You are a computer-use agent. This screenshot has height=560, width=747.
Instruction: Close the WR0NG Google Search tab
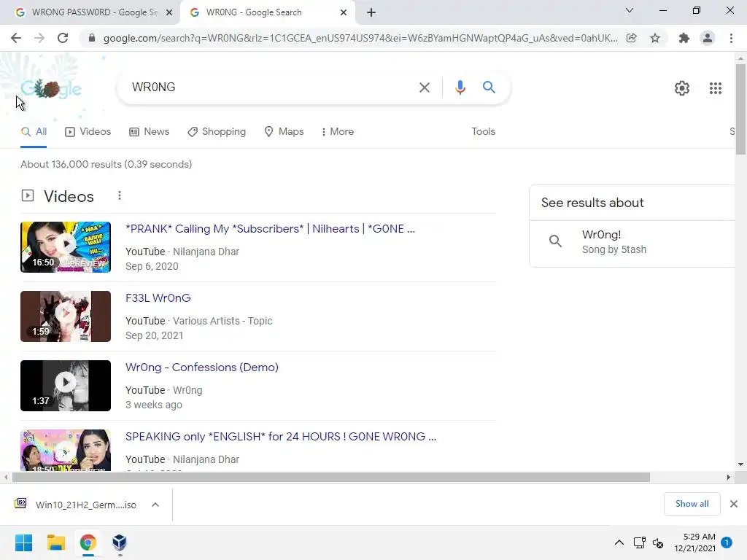[344, 13]
